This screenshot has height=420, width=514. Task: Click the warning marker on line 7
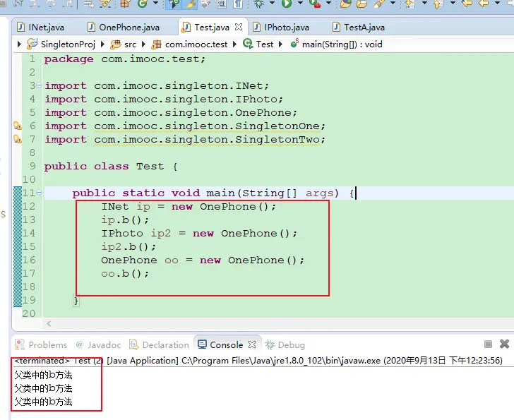[18, 140]
